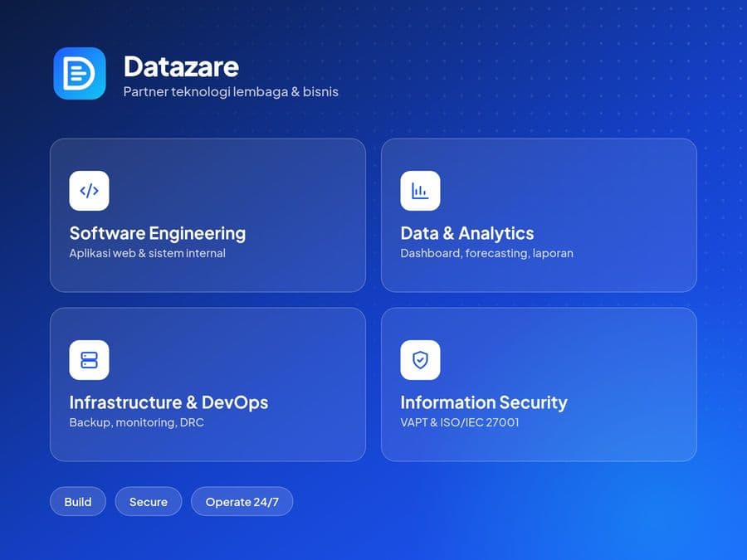Viewport: 747px width, 560px height.
Task: Click 'Dashboard, forecasting, laporan' text
Action: coord(487,253)
